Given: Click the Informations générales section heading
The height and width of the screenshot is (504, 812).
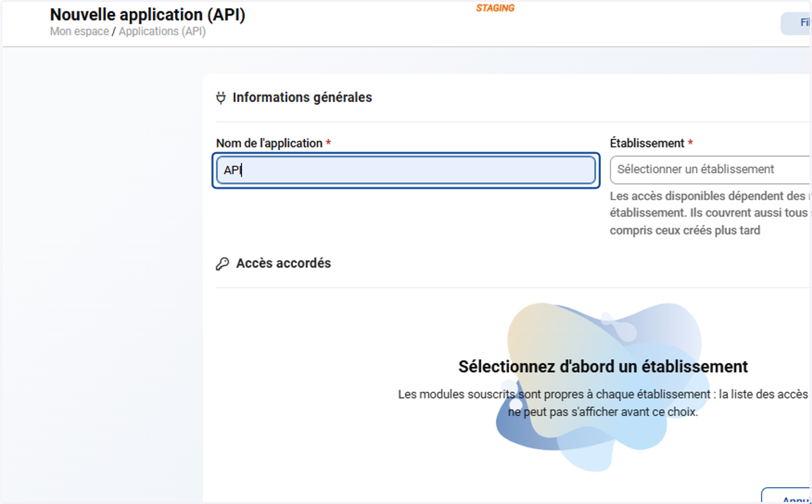Looking at the screenshot, I should tap(302, 97).
